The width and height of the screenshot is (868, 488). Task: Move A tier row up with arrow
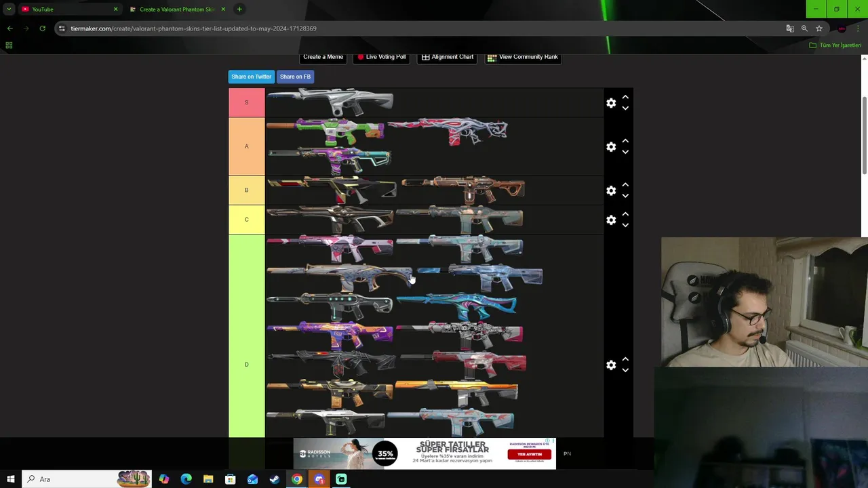(x=625, y=142)
